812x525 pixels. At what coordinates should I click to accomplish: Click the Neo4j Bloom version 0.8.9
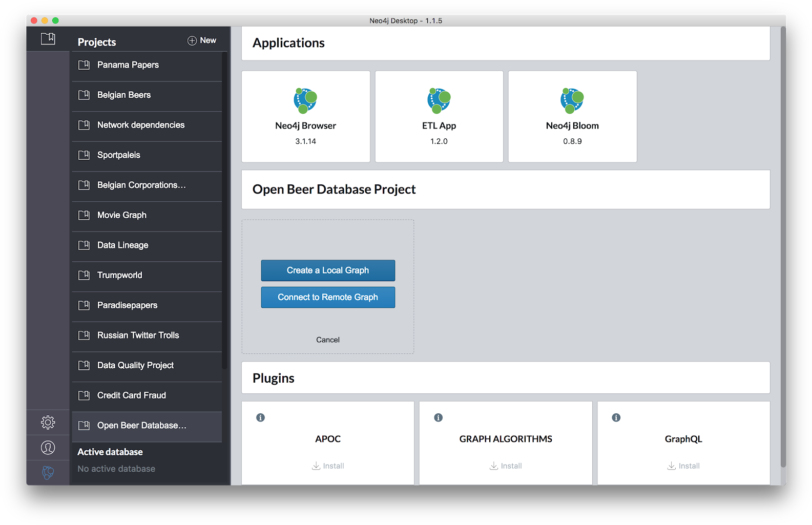click(x=572, y=141)
